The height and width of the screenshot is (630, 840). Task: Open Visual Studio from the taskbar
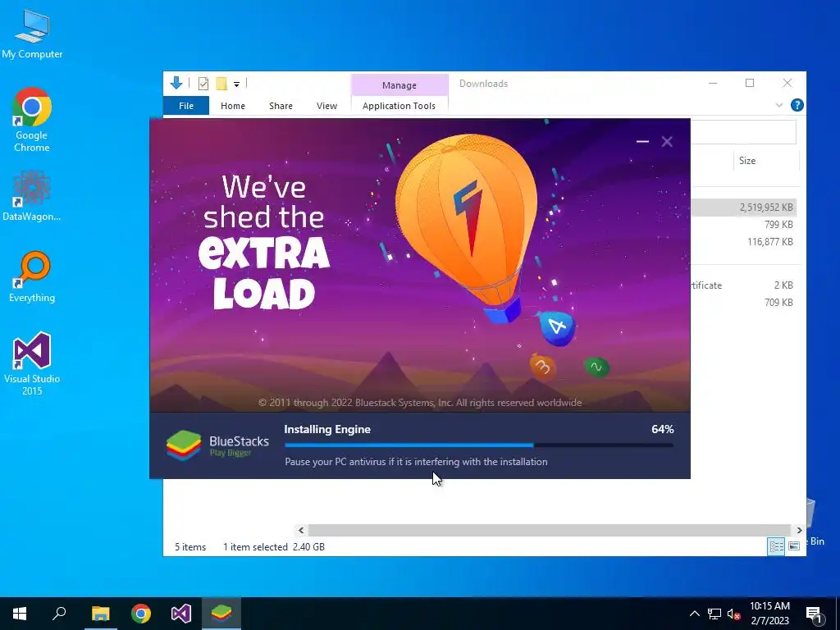coord(181,614)
